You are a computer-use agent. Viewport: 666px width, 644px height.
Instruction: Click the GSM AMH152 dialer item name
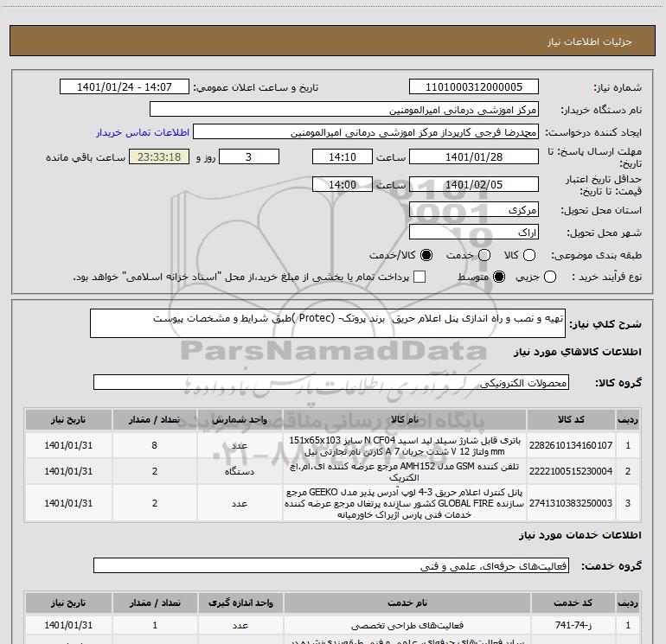click(x=405, y=472)
